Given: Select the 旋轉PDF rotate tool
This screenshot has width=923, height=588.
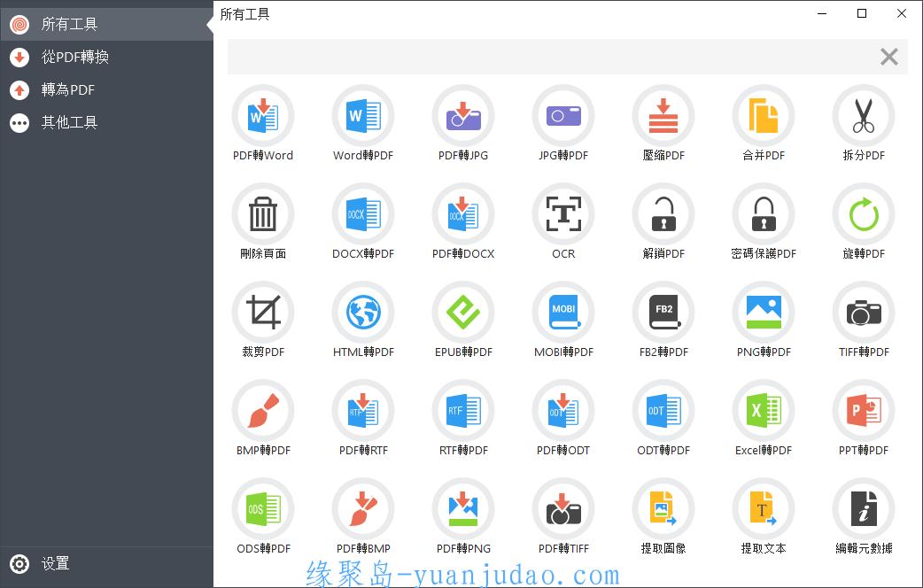Looking at the screenshot, I should point(864,214).
